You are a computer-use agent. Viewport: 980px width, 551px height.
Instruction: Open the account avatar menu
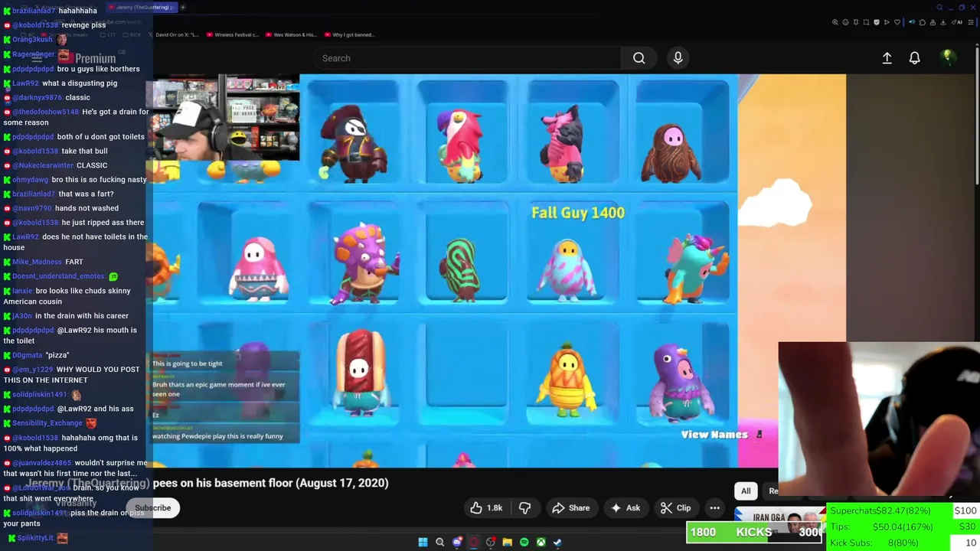(947, 57)
